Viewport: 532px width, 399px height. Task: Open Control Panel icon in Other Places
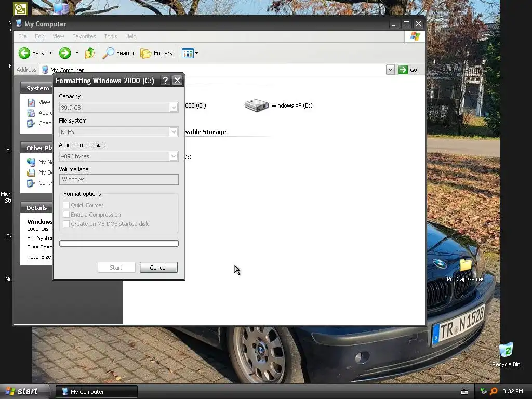point(31,183)
